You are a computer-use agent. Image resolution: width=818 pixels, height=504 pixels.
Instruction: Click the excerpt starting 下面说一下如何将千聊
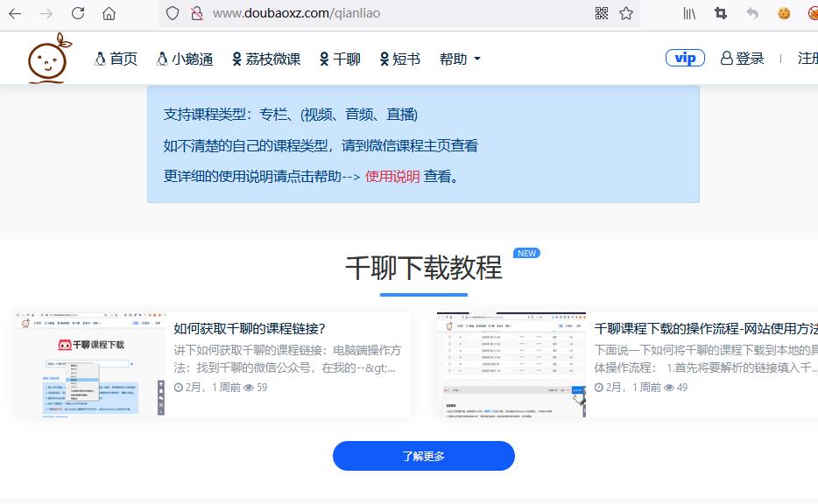706,359
